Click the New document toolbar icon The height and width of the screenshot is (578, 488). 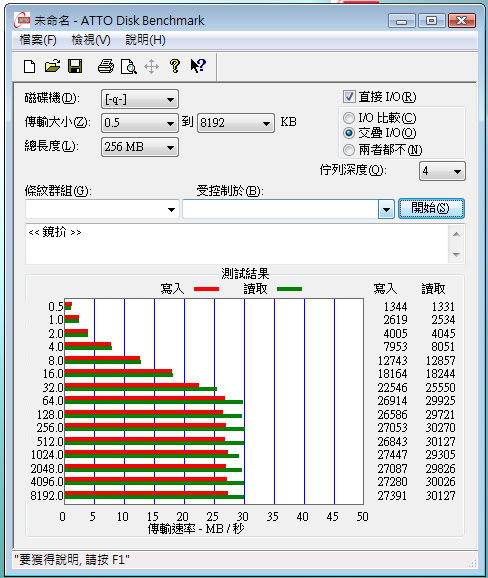[29, 67]
